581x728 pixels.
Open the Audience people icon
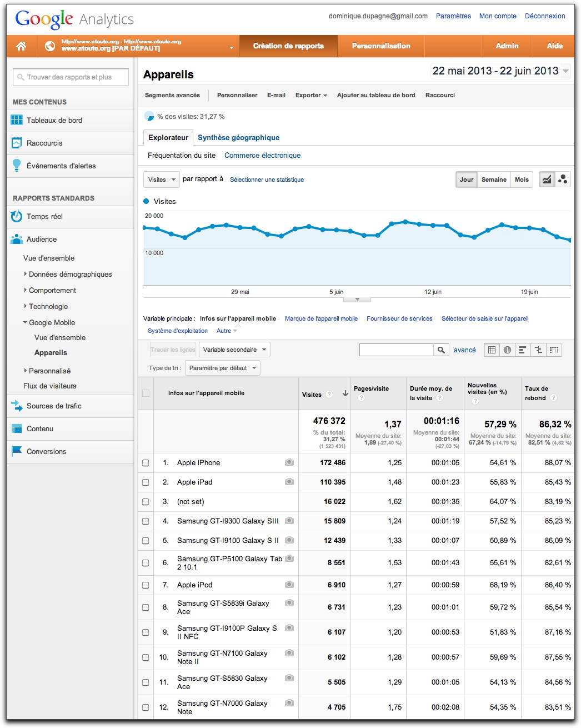(x=17, y=239)
